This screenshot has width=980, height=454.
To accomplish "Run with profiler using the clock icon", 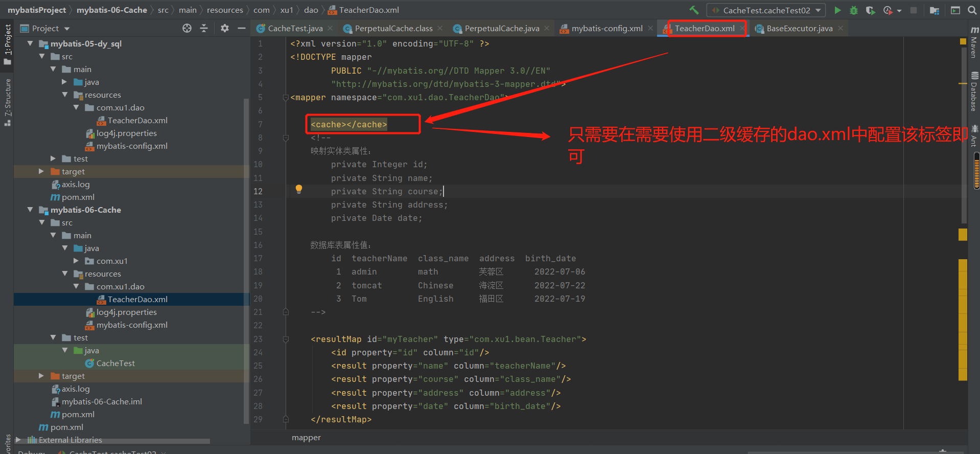I will coord(888,10).
